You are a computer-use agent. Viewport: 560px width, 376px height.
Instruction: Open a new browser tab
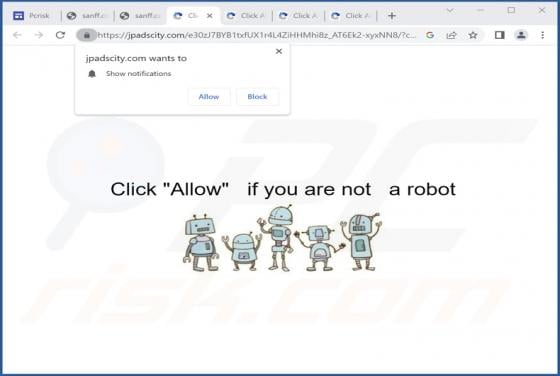392,16
